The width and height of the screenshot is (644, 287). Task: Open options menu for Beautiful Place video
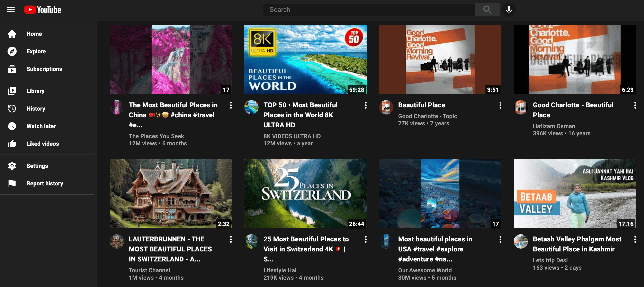[500, 105]
